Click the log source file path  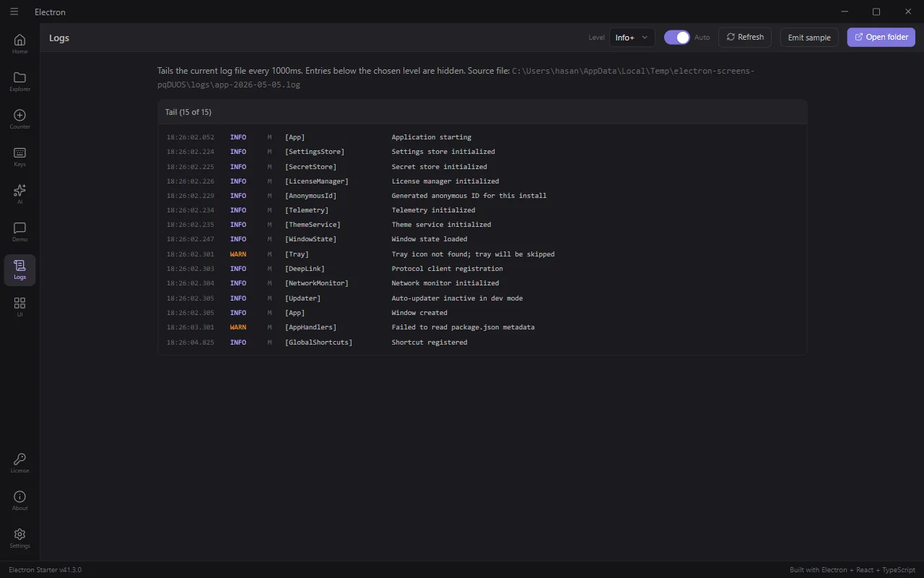(x=456, y=78)
